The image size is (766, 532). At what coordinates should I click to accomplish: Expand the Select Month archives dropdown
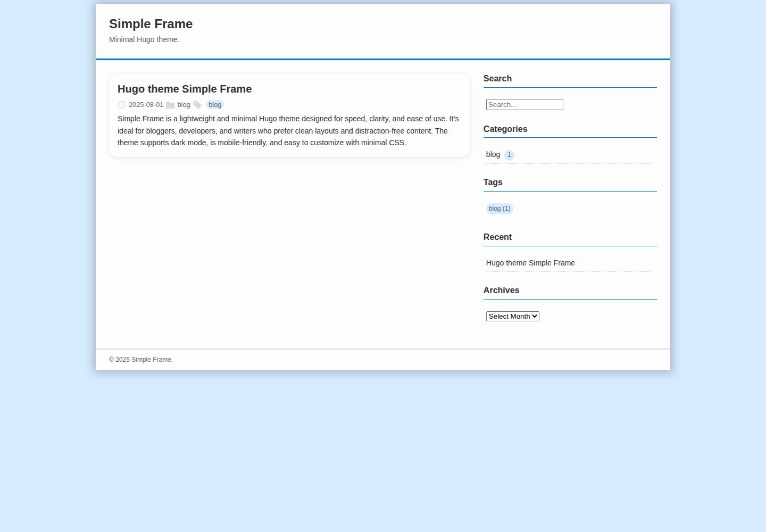(513, 316)
